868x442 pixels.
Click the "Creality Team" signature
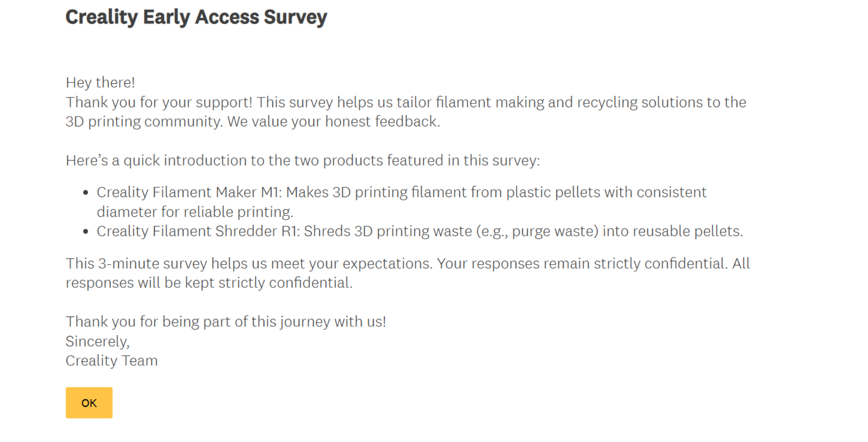[x=111, y=361]
